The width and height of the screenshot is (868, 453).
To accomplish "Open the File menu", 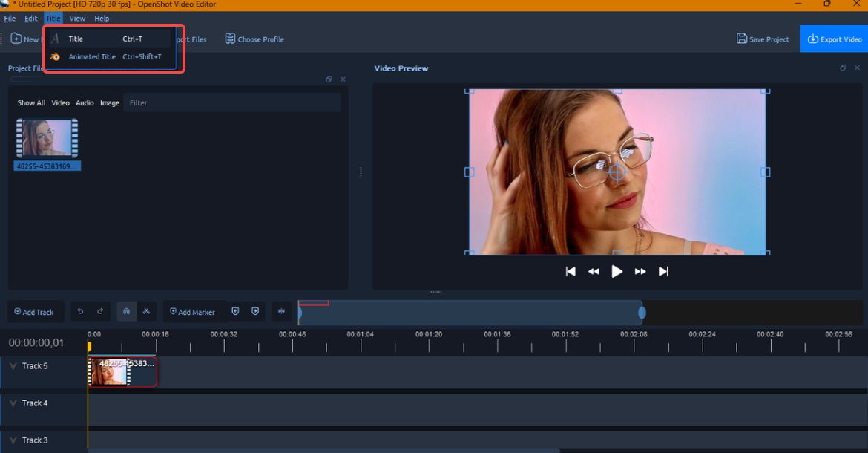I will pos(10,19).
